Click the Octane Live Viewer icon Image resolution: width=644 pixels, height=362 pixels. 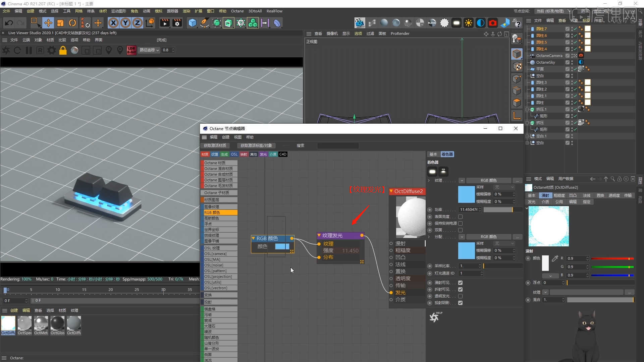pyautogui.click(x=360, y=23)
